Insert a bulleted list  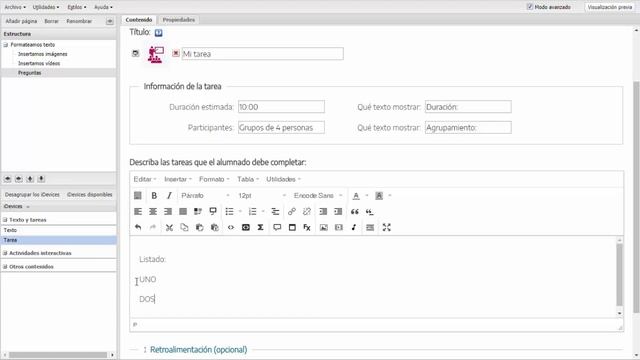click(x=229, y=211)
